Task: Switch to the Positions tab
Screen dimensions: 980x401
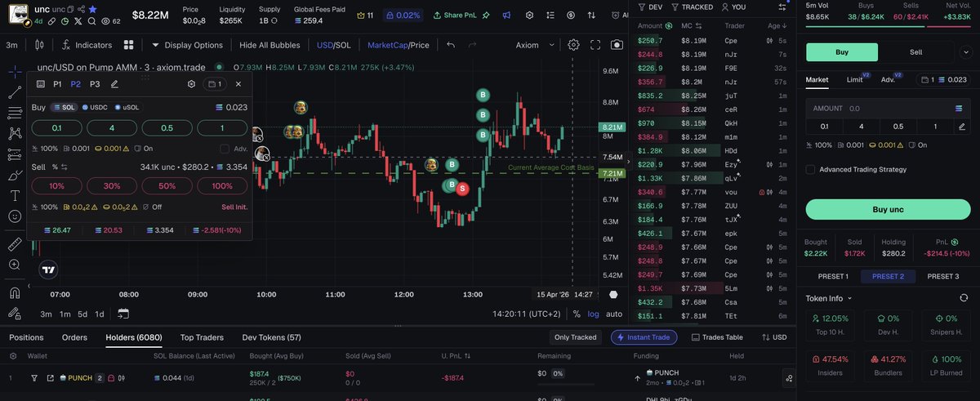Action: click(x=26, y=336)
